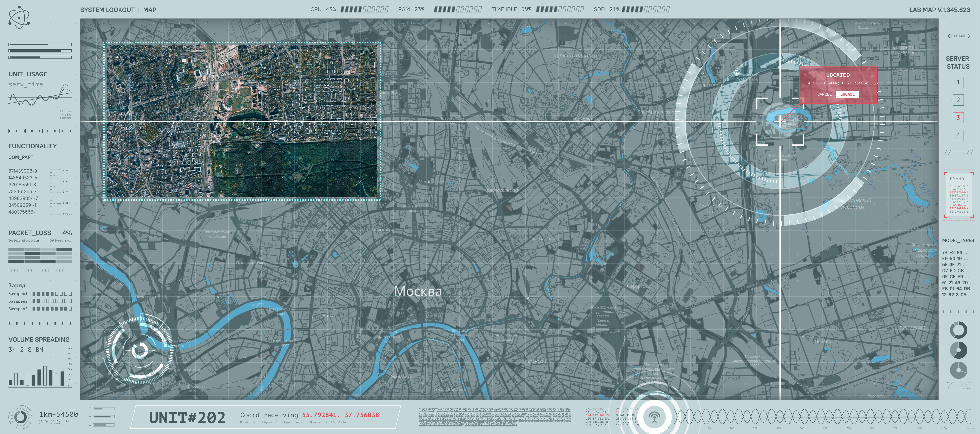
Task: Click the UNIT#202 label
Action: 187,418
